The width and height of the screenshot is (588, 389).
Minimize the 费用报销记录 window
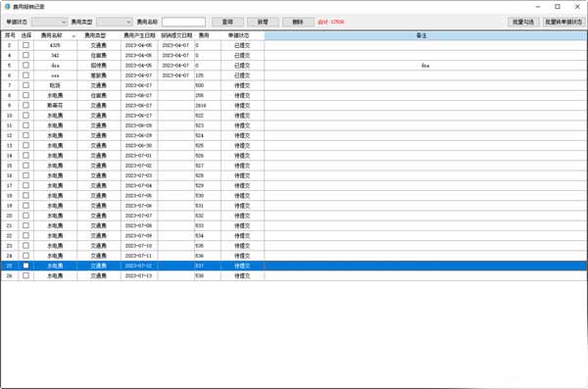538,7
